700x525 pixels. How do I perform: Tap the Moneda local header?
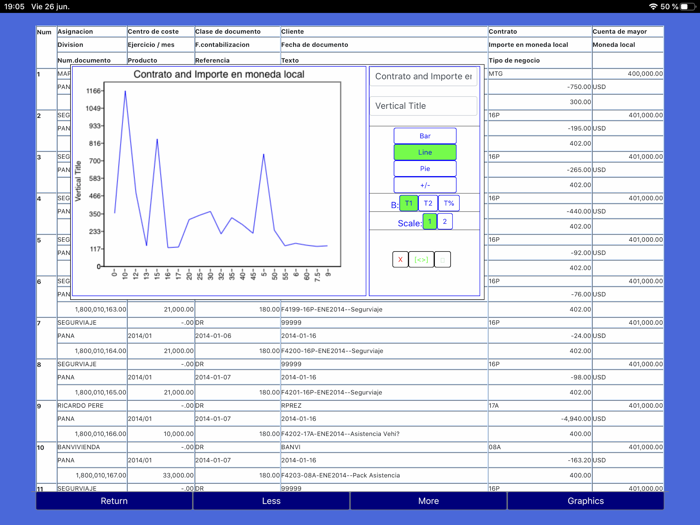pyautogui.click(x=628, y=45)
